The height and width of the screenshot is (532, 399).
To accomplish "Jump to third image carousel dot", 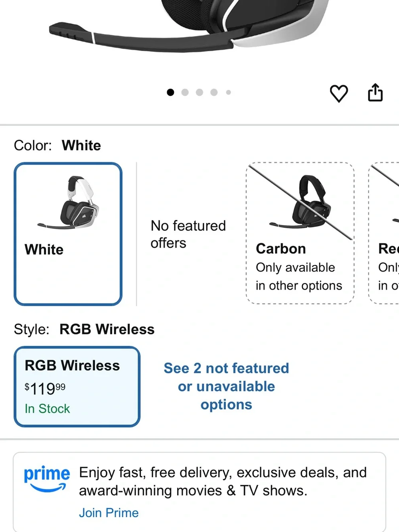I will (199, 92).
